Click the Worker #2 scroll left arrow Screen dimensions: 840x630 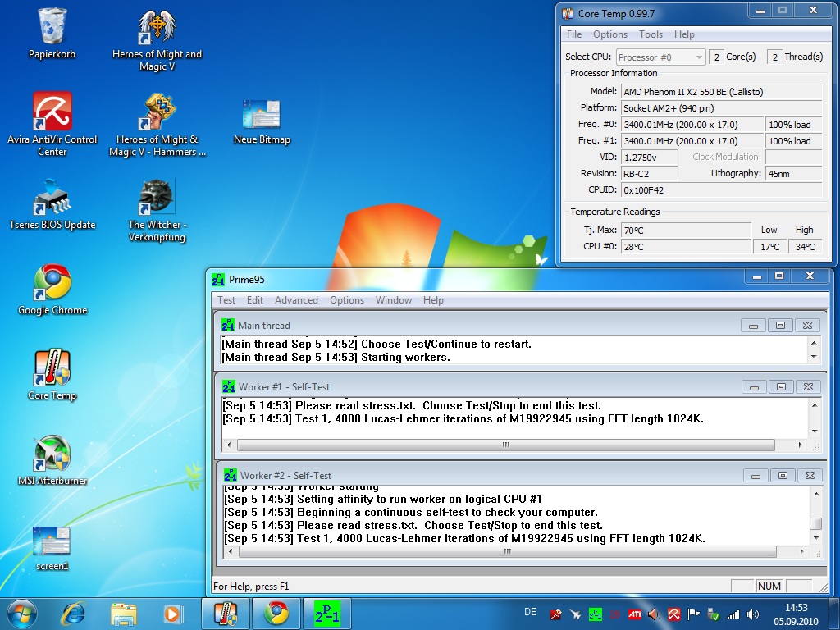pyautogui.click(x=231, y=551)
